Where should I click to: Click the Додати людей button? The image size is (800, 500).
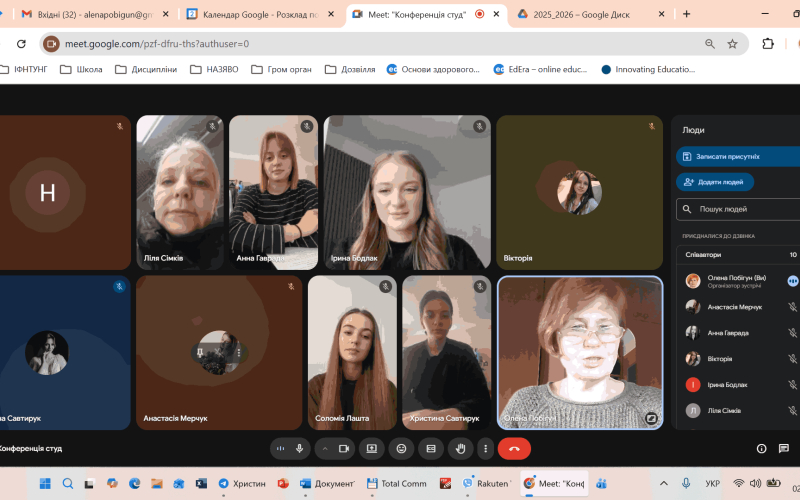pyautogui.click(x=715, y=182)
